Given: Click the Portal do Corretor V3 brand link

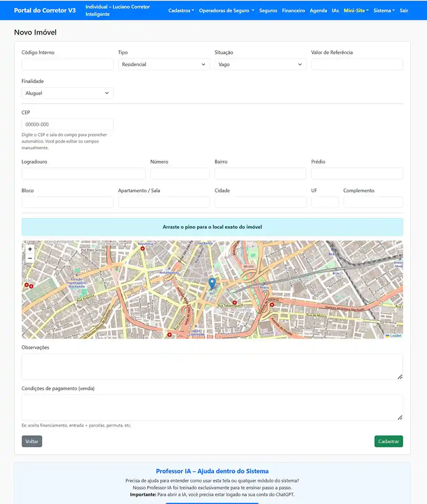Looking at the screenshot, I should [45, 10].
